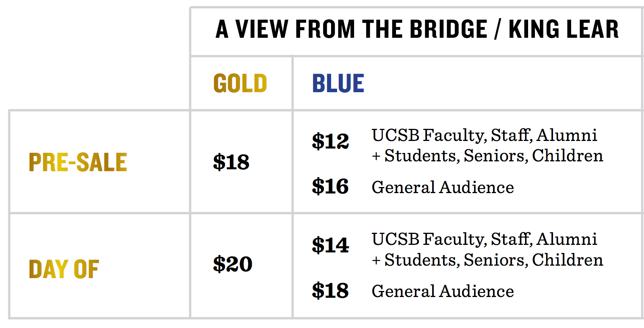The height and width of the screenshot is (328, 644).
Task: Click the PRE-SALE row label
Action: click(x=78, y=162)
